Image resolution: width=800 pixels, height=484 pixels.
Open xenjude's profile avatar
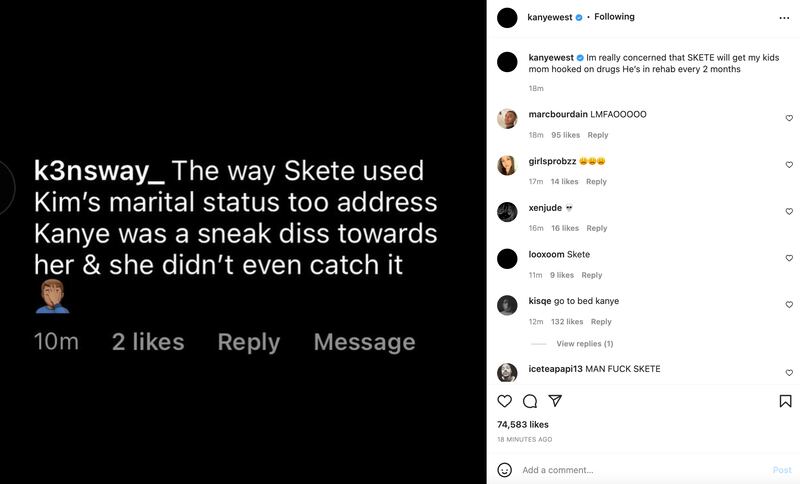tap(507, 211)
